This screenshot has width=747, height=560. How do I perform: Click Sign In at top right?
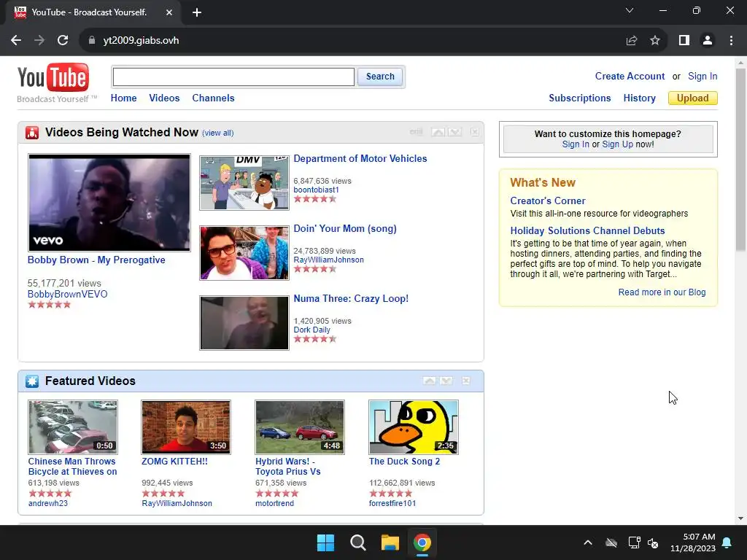tap(703, 76)
